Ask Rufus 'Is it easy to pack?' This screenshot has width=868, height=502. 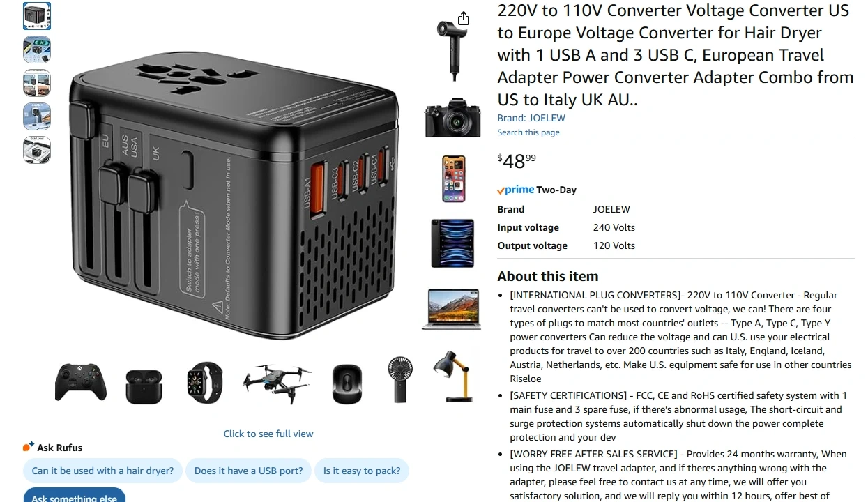tap(362, 471)
